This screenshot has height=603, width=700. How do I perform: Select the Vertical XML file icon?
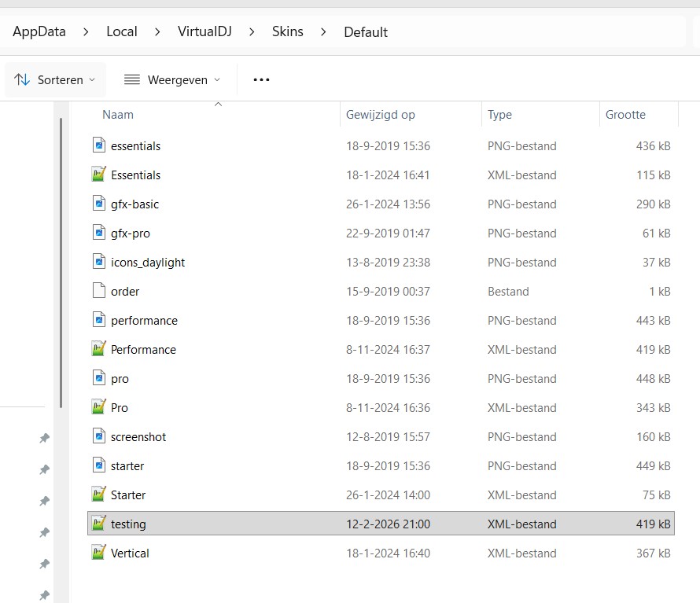pos(99,553)
